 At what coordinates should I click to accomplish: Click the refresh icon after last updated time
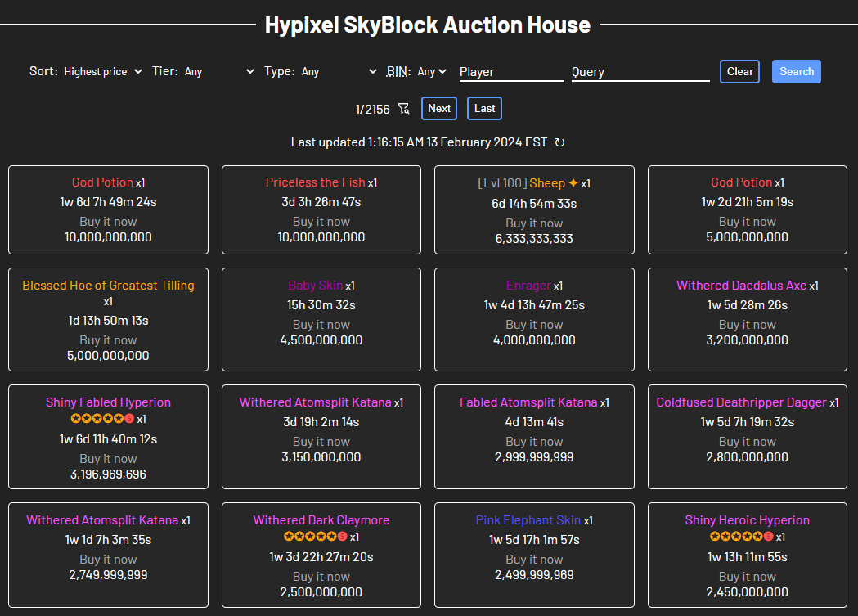click(x=559, y=142)
